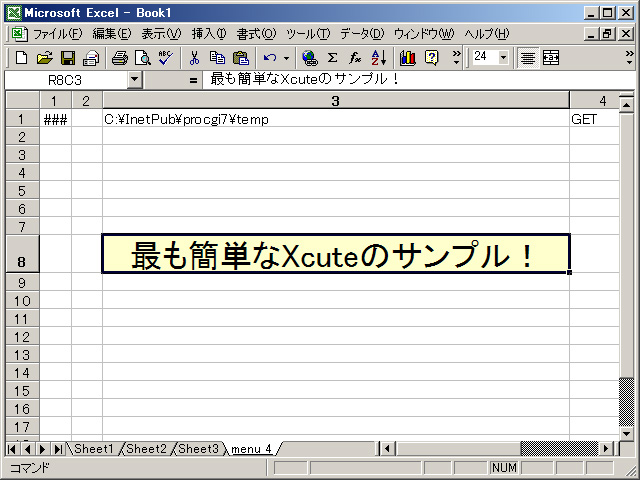Go to previous sheet tab button
The image size is (640, 480).
point(27,449)
